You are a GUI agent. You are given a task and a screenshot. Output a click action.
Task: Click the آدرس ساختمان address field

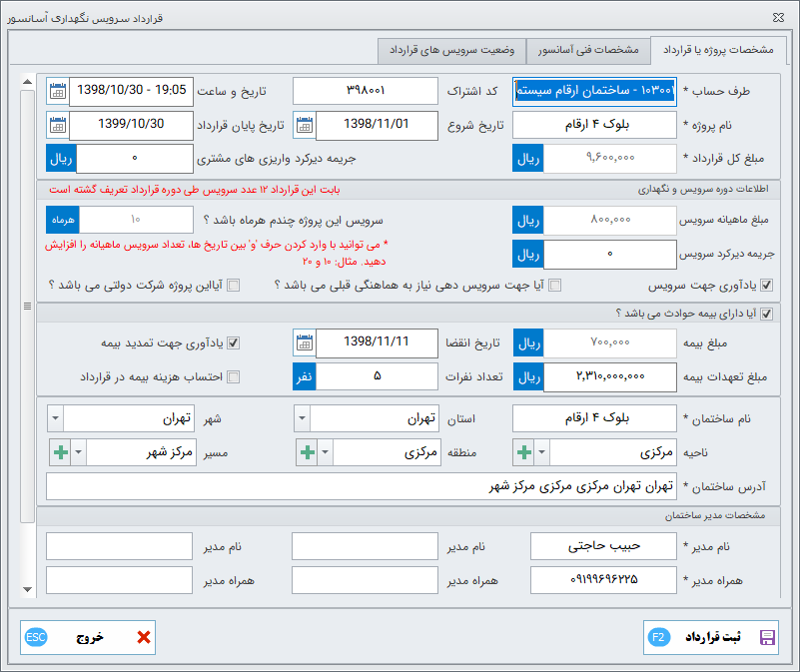[362, 486]
